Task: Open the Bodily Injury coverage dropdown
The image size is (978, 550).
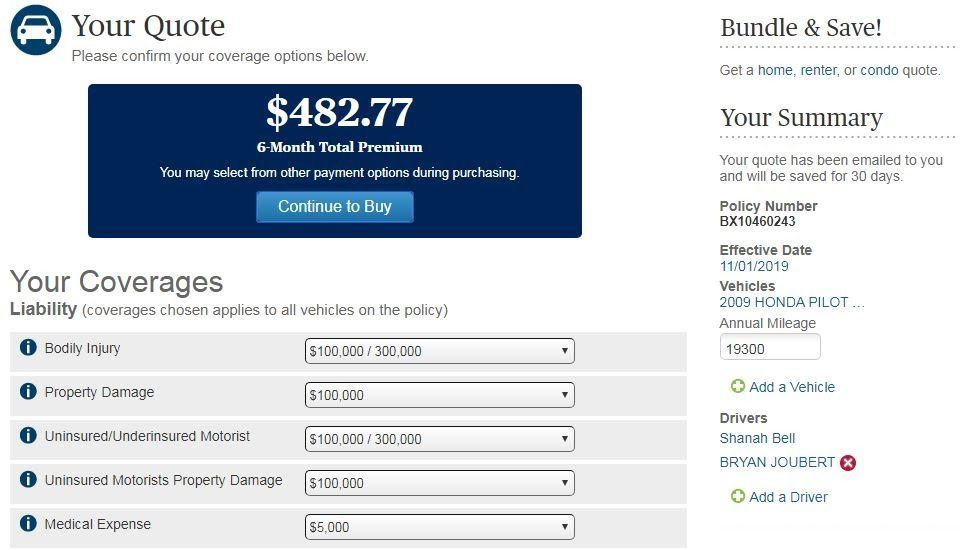Action: point(439,351)
